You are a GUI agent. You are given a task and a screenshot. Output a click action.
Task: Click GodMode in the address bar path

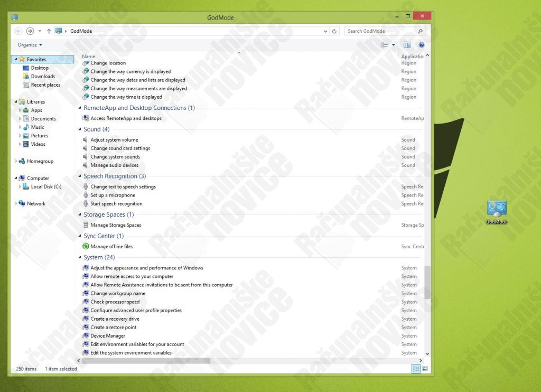(81, 31)
